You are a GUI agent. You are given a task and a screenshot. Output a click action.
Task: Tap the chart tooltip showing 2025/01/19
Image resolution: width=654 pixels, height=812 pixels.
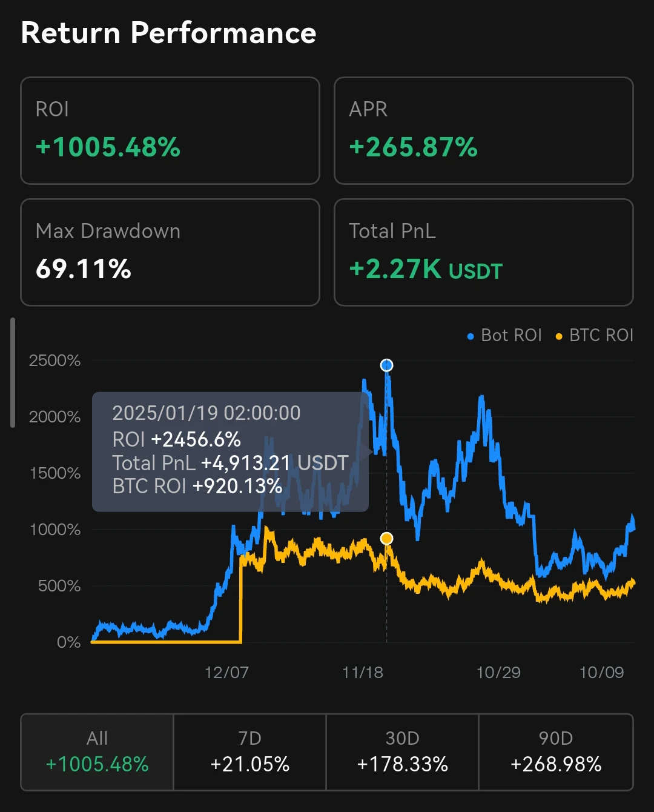(x=230, y=452)
